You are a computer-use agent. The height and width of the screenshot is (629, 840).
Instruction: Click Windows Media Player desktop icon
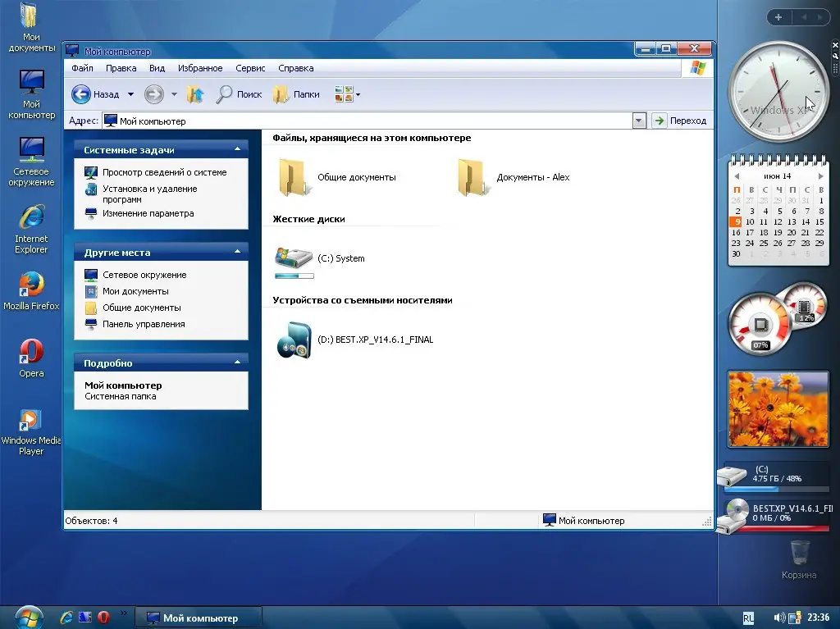[x=30, y=432]
